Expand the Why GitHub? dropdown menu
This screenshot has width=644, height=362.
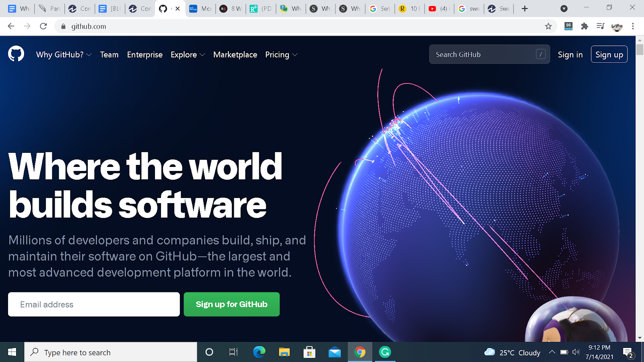[x=64, y=55]
